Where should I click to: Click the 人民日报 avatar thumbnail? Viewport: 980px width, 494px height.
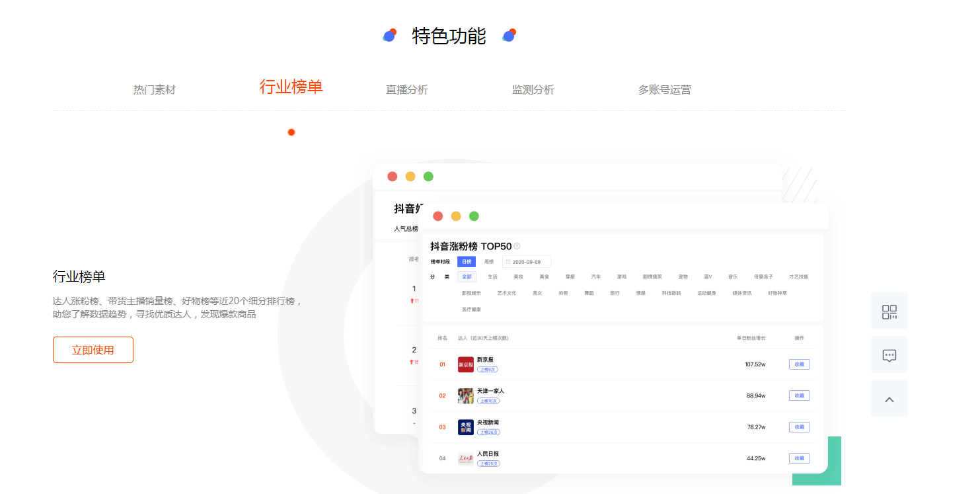(466, 458)
